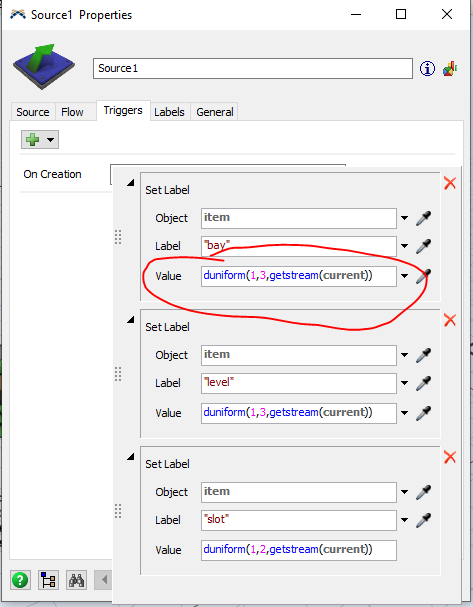Screen dimensions: 473x607
Task: Click the statistics chart icon near name field
Action: (x=450, y=69)
